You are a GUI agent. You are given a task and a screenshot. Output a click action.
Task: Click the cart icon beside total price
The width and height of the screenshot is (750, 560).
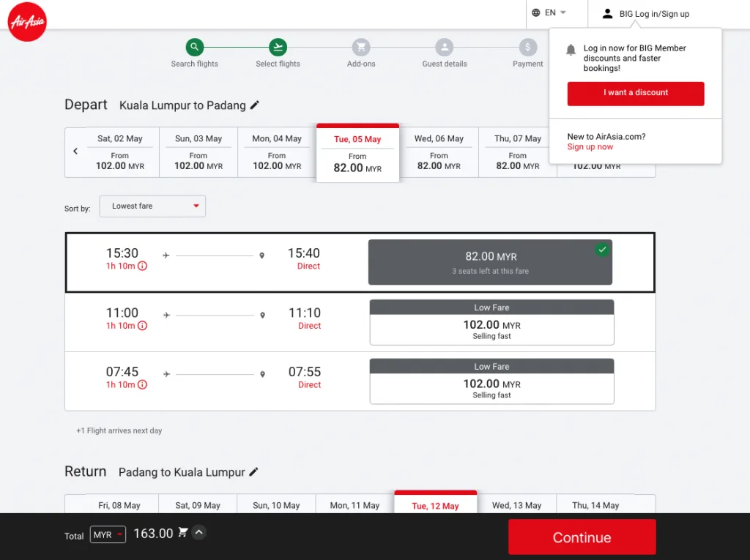(183, 533)
